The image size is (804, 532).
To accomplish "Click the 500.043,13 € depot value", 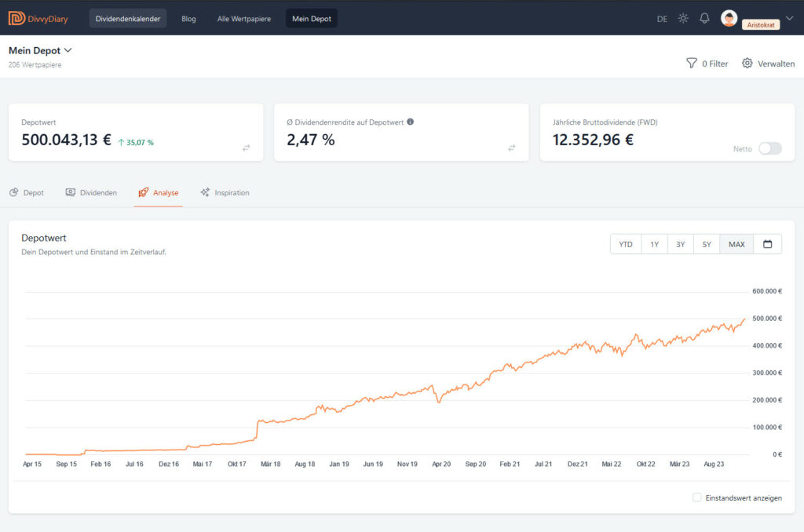I will (66, 140).
